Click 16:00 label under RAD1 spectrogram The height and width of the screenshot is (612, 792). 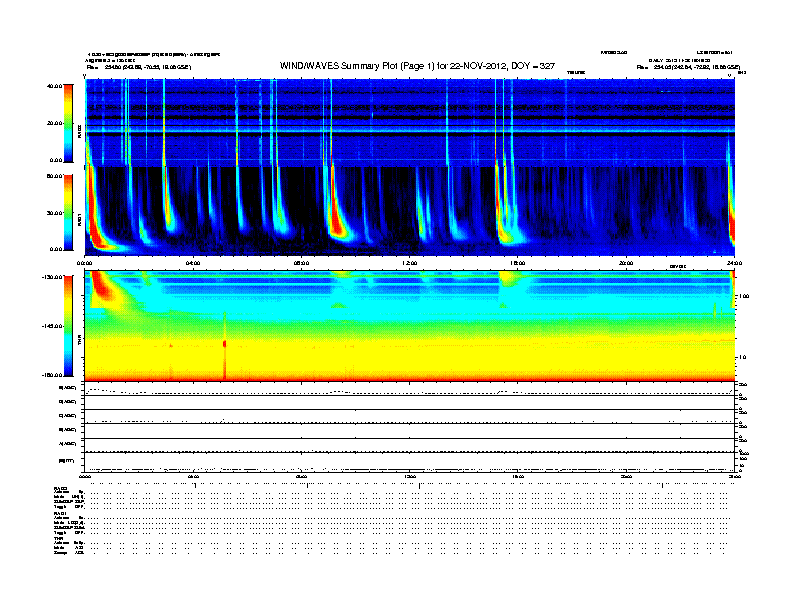pos(518,263)
